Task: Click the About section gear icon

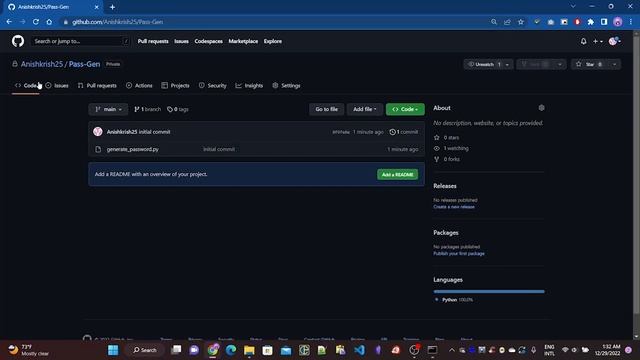Action: coord(541,108)
